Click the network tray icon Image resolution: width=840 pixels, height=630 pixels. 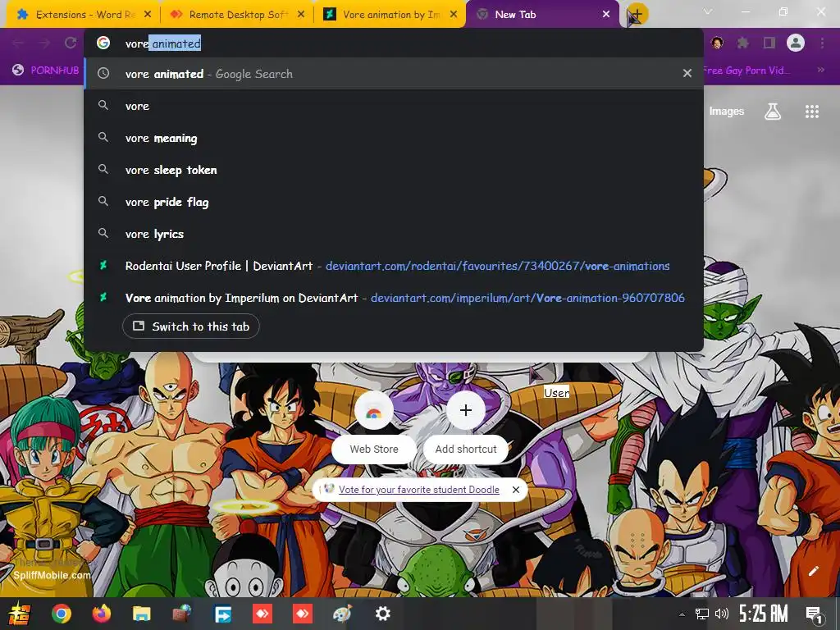(x=702, y=614)
